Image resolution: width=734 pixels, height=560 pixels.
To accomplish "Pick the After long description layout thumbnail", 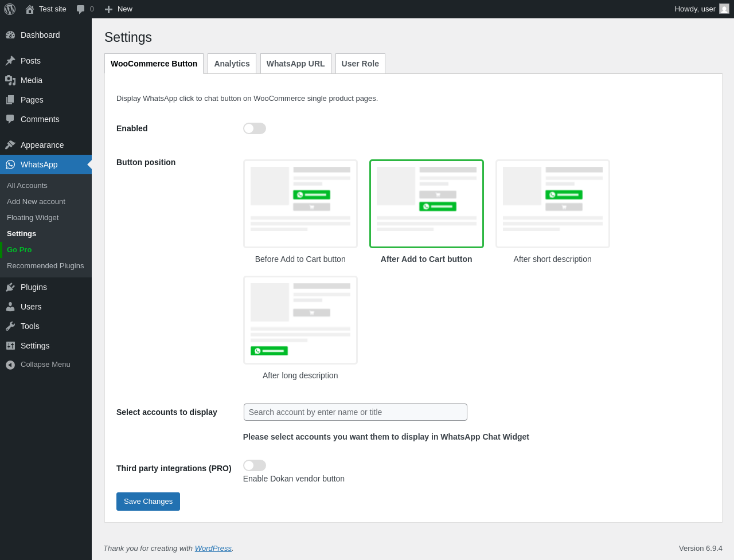I will (300, 320).
